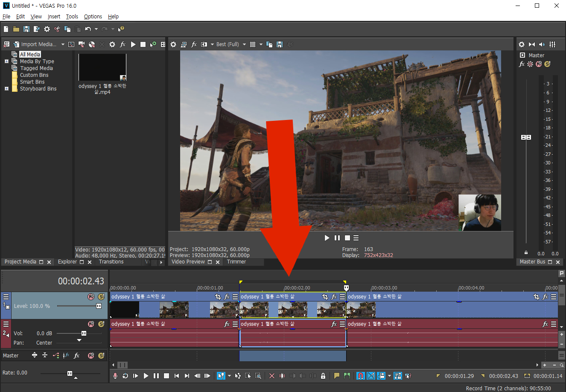
Task: Expand the Media By Type tree node
Action: pyautogui.click(x=6, y=61)
